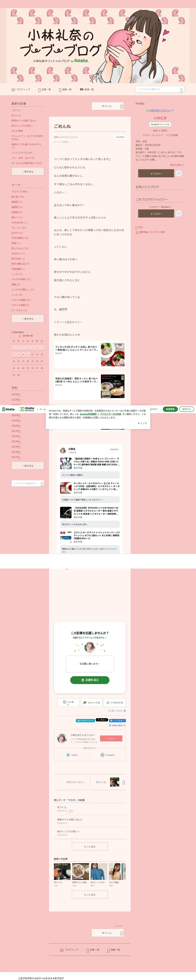
Task: Expand the 2018年 monthly archive
Action: pos(16,426)
